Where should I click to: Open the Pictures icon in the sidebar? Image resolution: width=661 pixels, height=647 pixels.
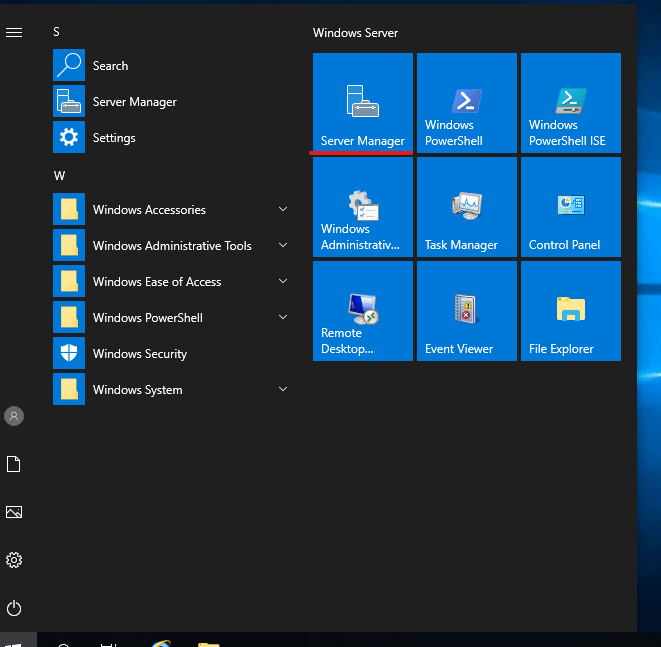pos(14,512)
